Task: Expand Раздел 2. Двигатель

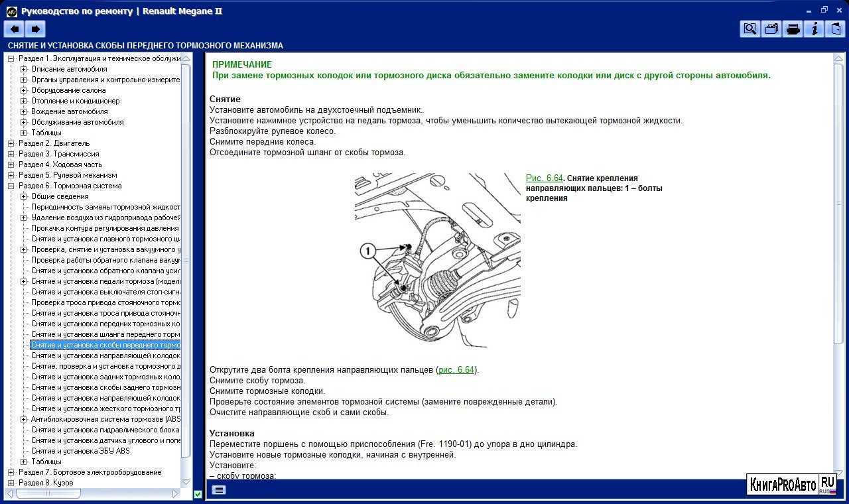Action: click(11, 143)
